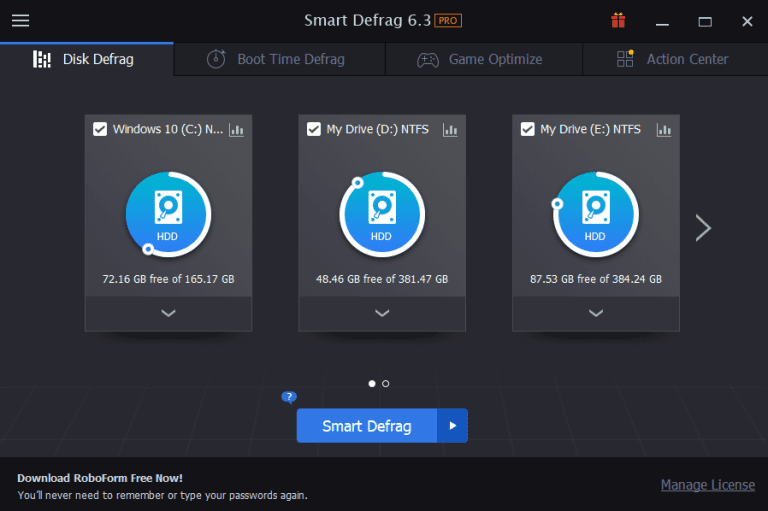
Task: Click the HDD disk icon for drive C:
Action: click(x=168, y=214)
